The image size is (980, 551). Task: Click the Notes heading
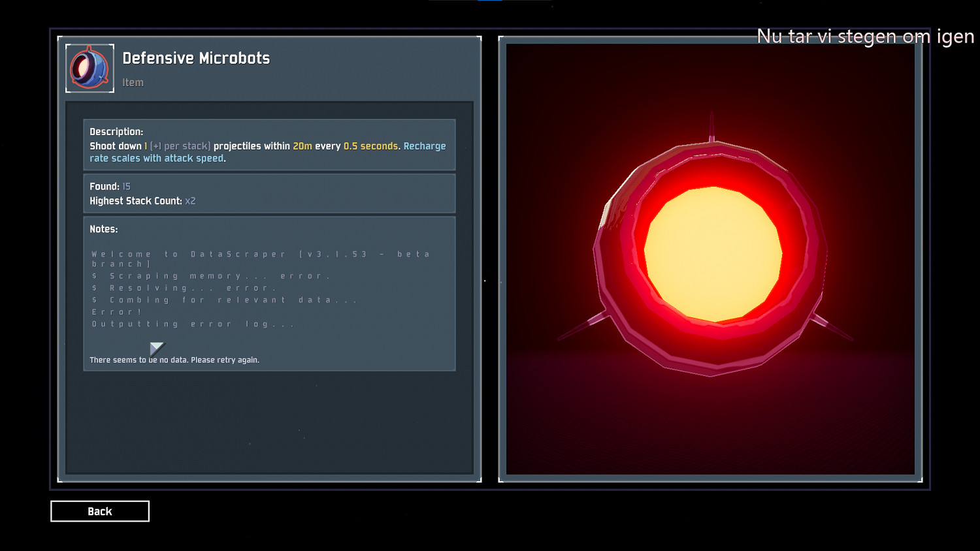pos(104,229)
